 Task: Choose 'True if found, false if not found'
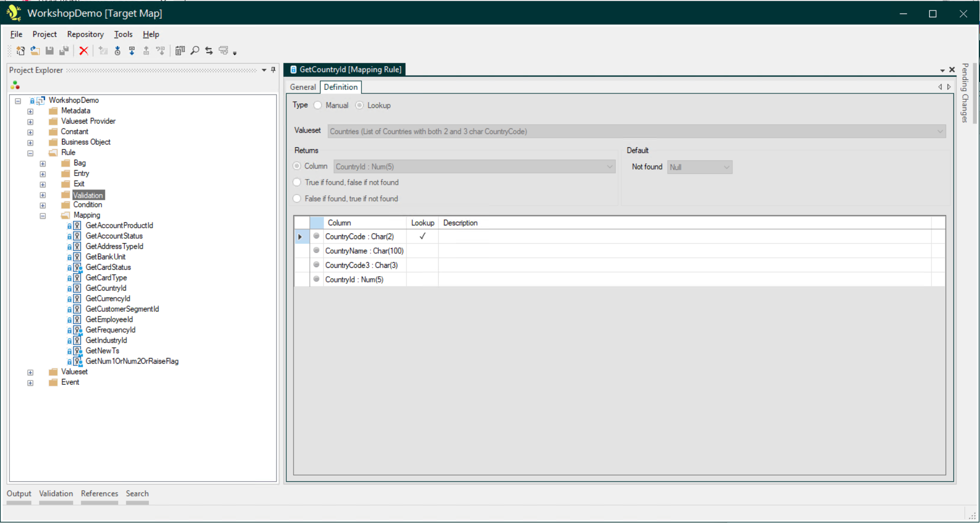coord(297,183)
